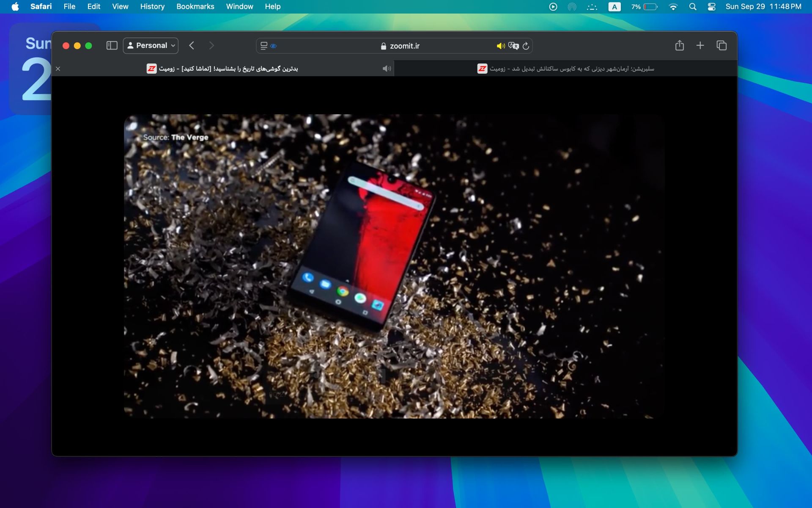Screen dimensions: 812x508
Task: Go forward to the next page
Action: point(211,46)
